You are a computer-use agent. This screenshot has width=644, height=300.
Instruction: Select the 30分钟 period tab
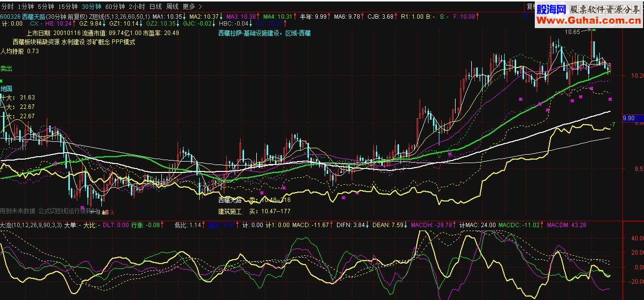click(91, 7)
